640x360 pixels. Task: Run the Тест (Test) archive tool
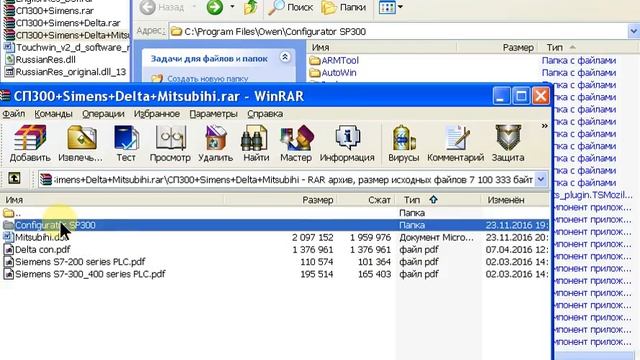pyautogui.click(x=126, y=143)
